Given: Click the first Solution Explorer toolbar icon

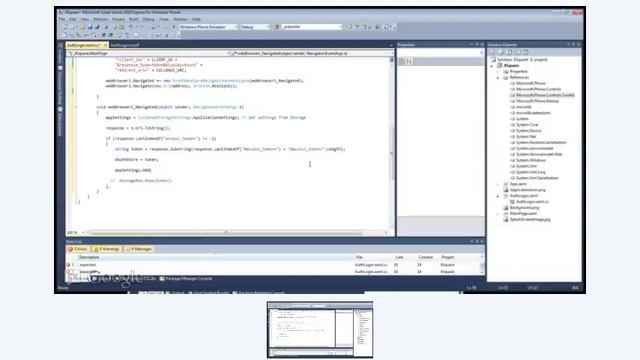Looking at the screenshot, I should point(493,52).
